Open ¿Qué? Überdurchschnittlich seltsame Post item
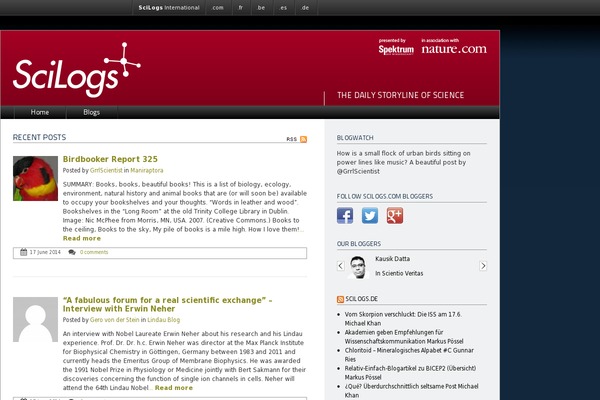The width and height of the screenshot is (600, 400). 411,390
